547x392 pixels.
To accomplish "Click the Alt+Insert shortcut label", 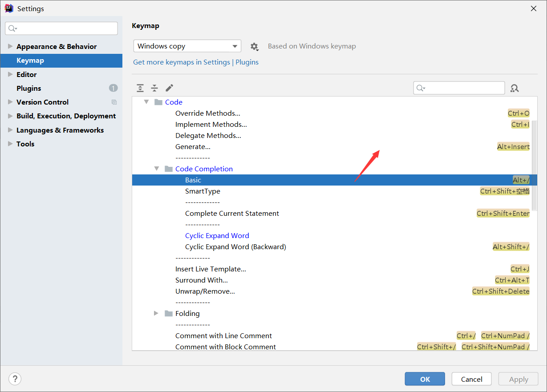I will pyautogui.click(x=513, y=146).
